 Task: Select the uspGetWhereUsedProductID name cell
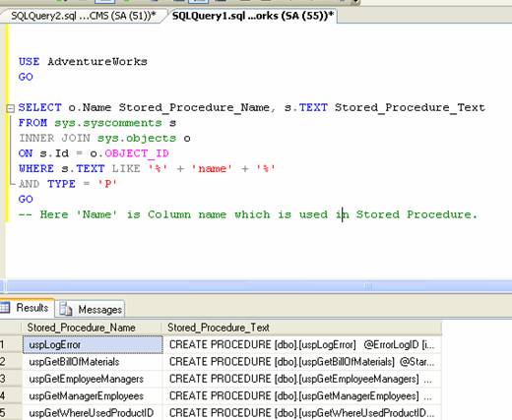click(x=93, y=413)
